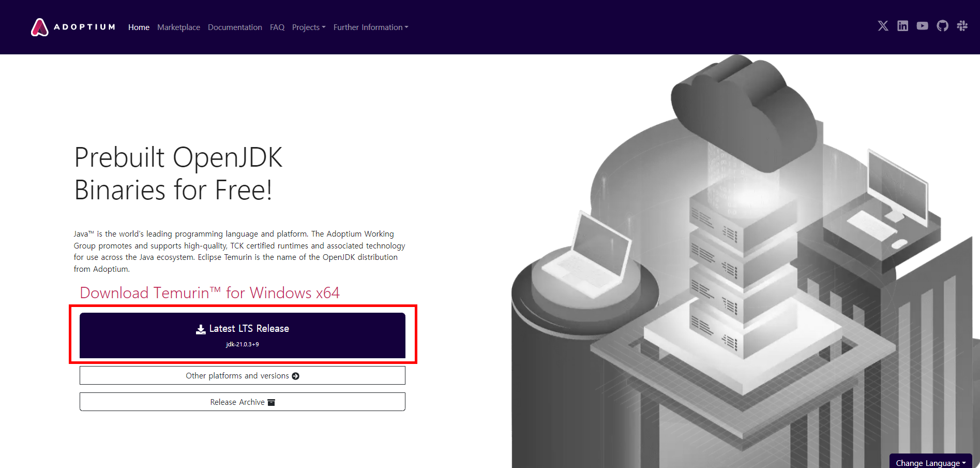Click the Java description paragraph
Screen dimensions: 980x468
tap(239, 251)
